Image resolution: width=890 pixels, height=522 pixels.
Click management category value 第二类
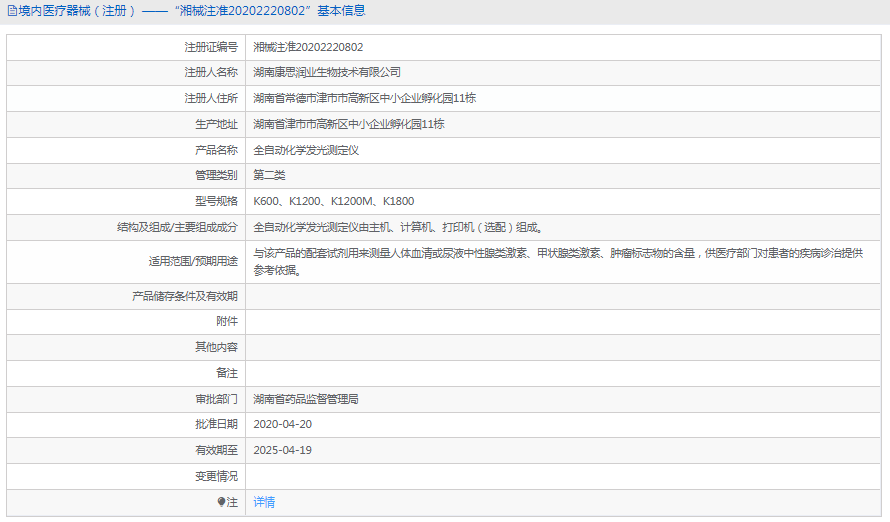pyautogui.click(x=269, y=175)
